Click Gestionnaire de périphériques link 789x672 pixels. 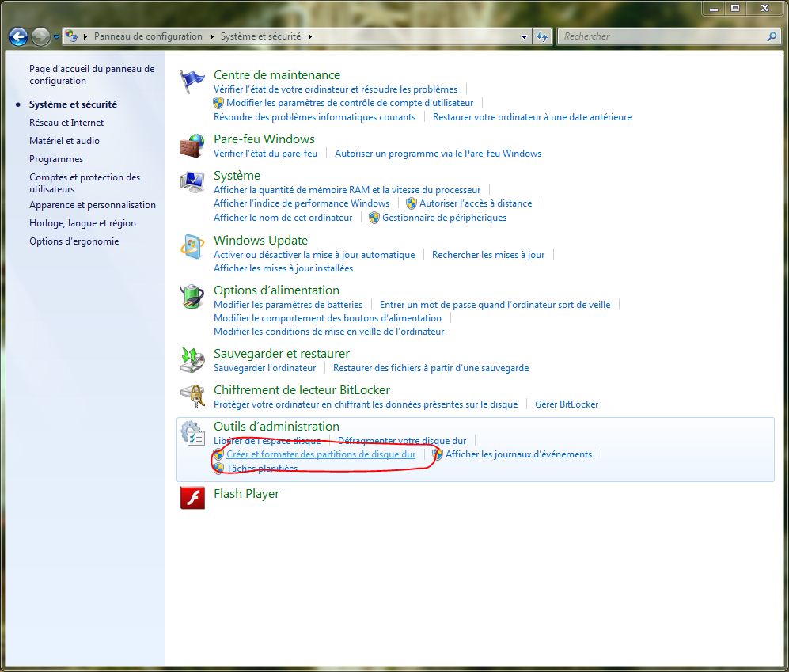pos(444,218)
